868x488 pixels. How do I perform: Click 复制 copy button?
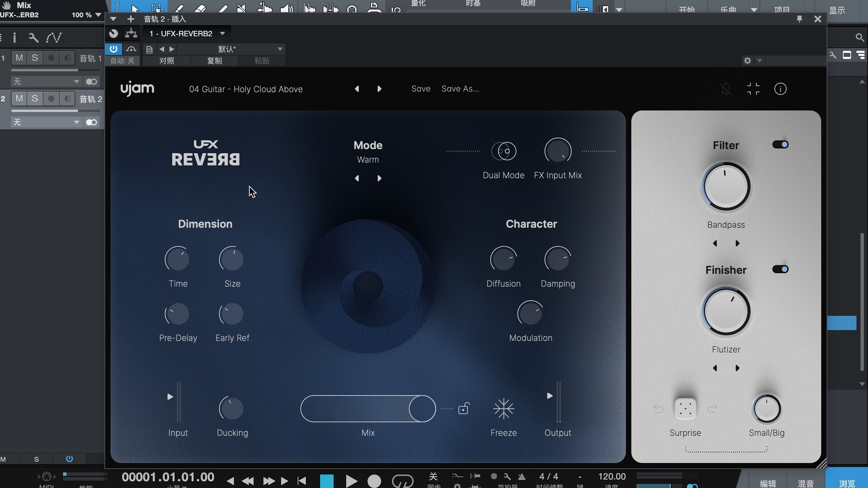point(214,61)
